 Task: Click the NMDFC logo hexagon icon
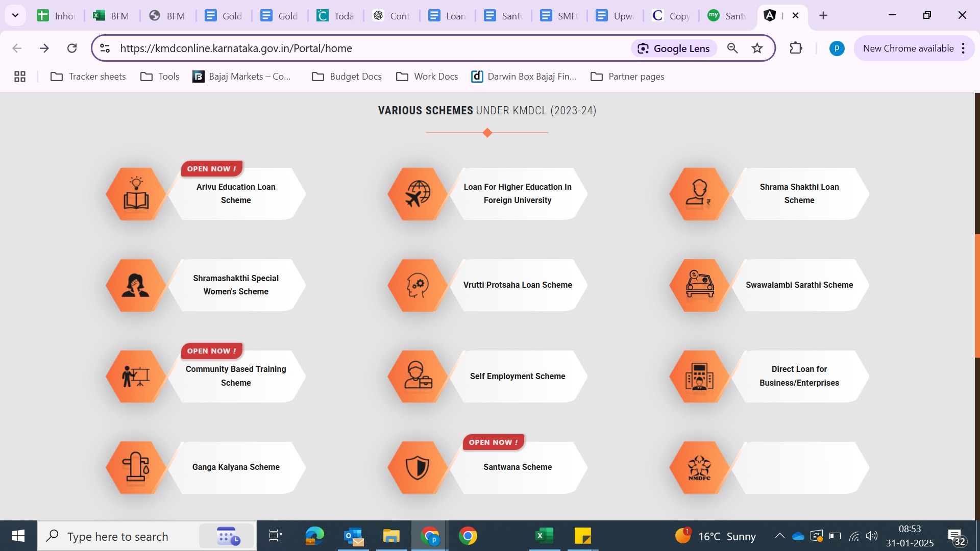(699, 467)
